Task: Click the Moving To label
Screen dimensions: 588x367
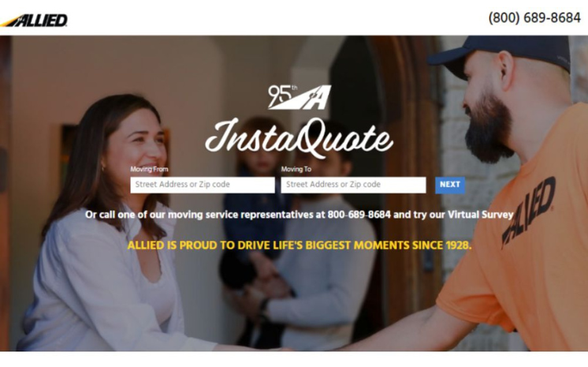Action: click(296, 169)
